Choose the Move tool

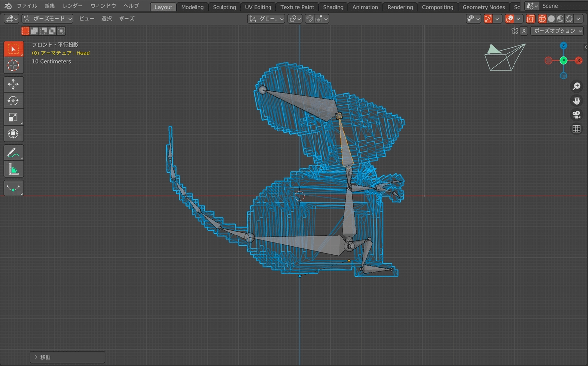13,84
